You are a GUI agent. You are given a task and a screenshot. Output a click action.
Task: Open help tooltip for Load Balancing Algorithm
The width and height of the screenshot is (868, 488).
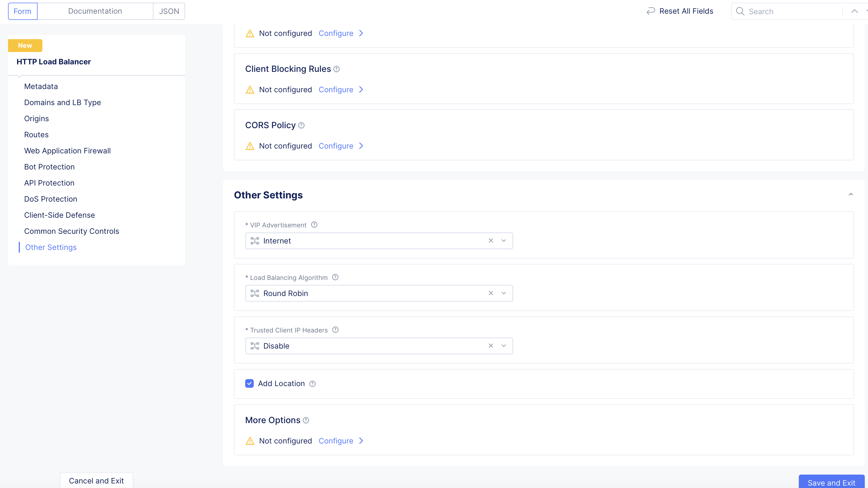335,277
